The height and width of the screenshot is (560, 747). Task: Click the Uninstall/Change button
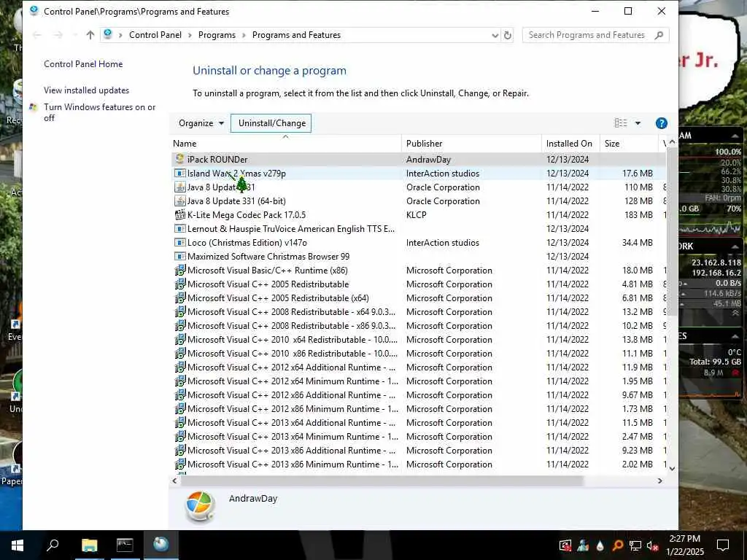click(x=271, y=123)
